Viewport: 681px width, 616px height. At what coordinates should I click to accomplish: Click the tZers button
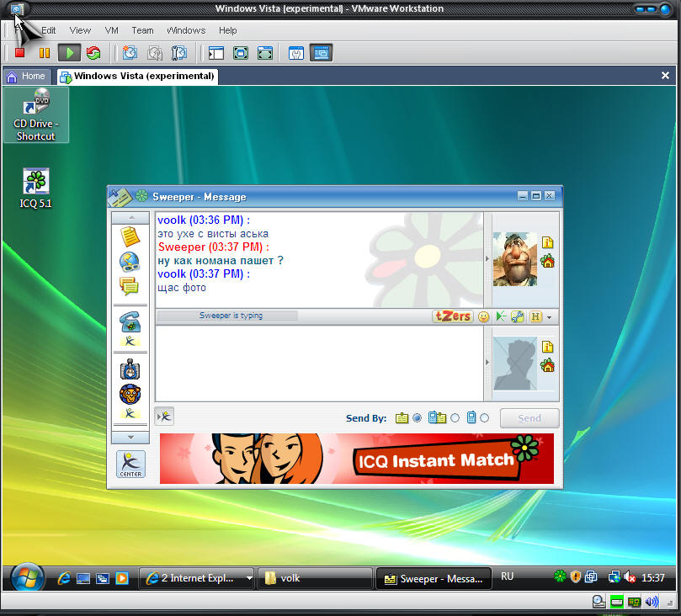[453, 316]
